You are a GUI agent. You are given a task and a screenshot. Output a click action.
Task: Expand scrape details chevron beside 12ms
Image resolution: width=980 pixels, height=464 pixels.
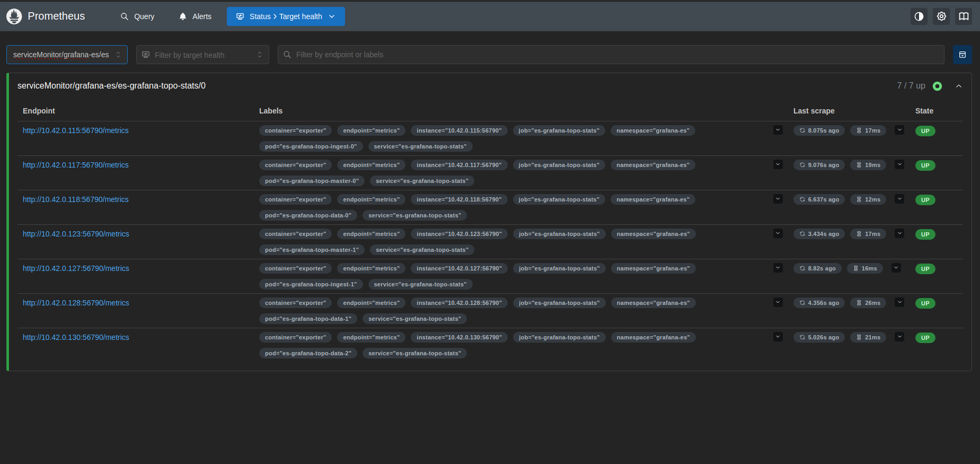(x=899, y=199)
